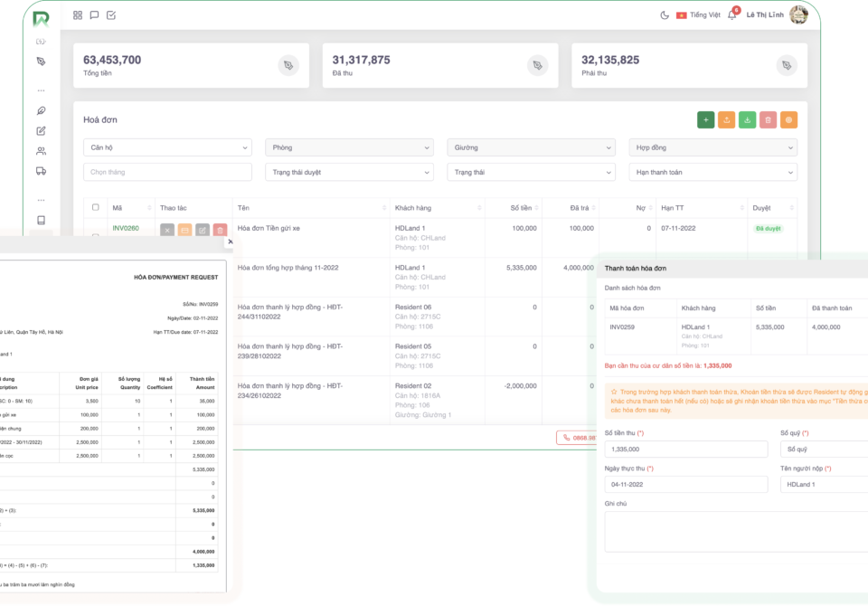Open the Tiếng Việt language menu

[698, 15]
